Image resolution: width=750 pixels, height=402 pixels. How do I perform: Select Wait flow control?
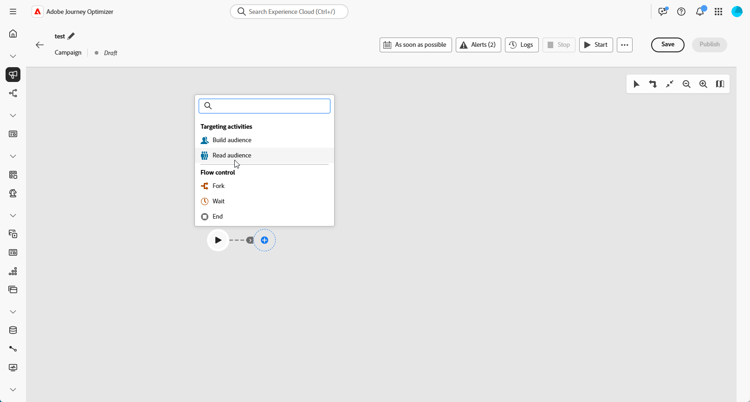[265, 201]
